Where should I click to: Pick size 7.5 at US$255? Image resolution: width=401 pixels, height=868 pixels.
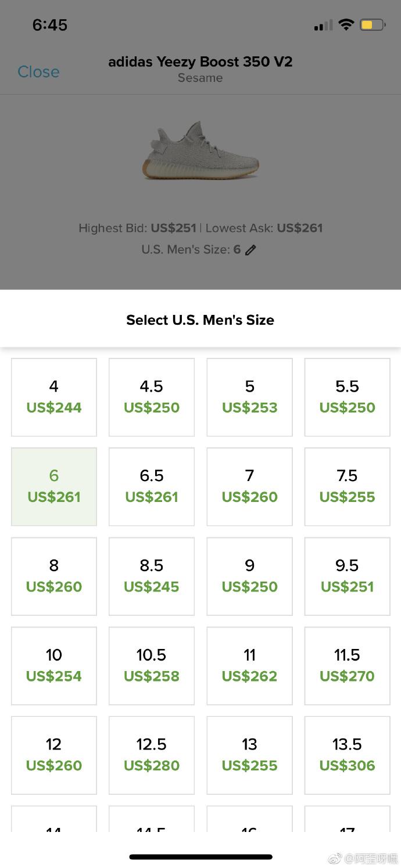pyautogui.click(x=347, y=486)
